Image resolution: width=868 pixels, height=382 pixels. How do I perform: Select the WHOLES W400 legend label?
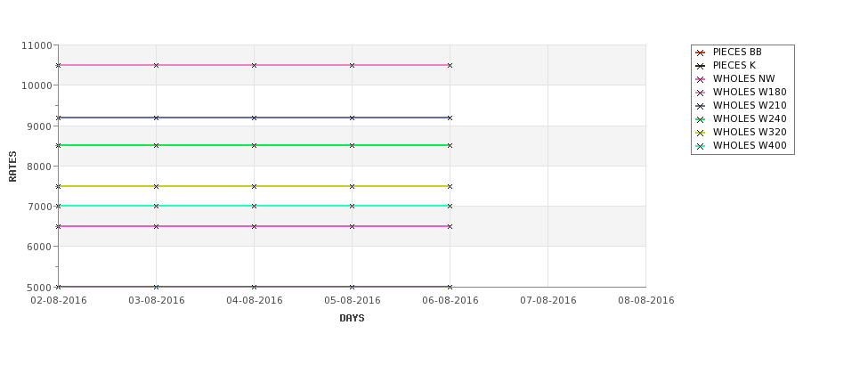tap(750, 146)
